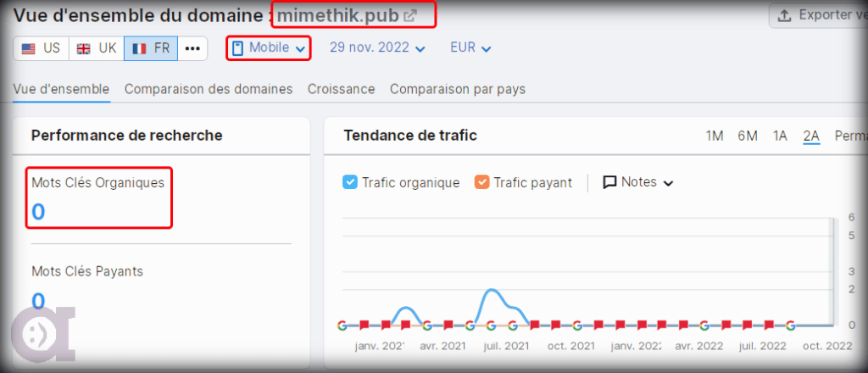
Task: Switch to Comparaison des domaines tab
Action: click(209, 89)
